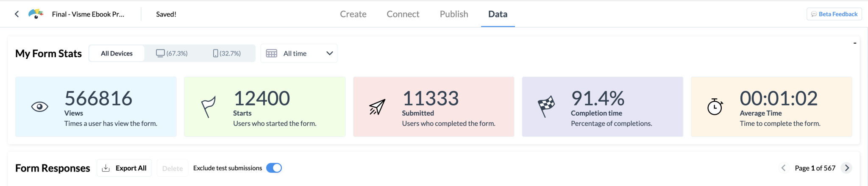Filter stats by desktop devices (67.3%)
This screenshot has height=186, width=868.
coord(172,53)
